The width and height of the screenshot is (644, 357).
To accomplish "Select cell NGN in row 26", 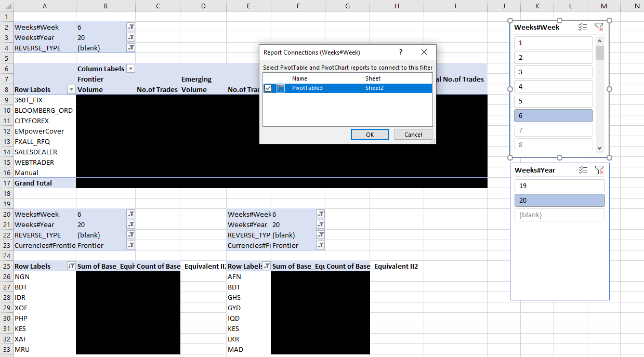I will point(44,276).
